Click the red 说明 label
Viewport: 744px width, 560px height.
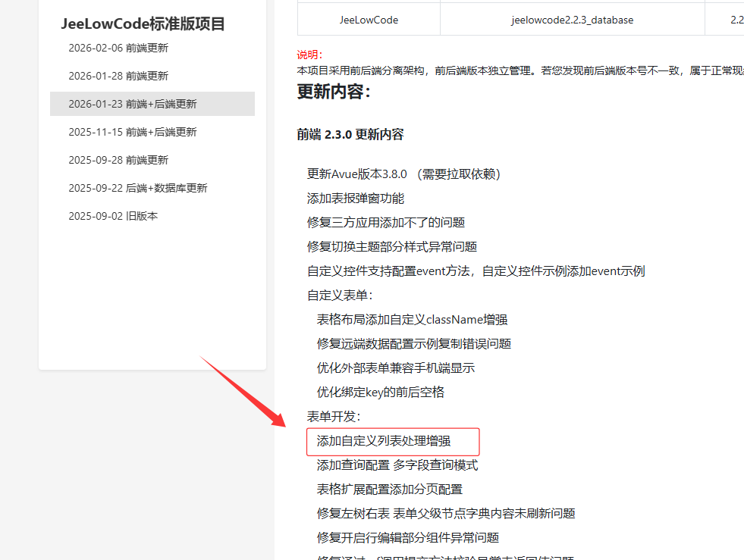click(309, 55)
